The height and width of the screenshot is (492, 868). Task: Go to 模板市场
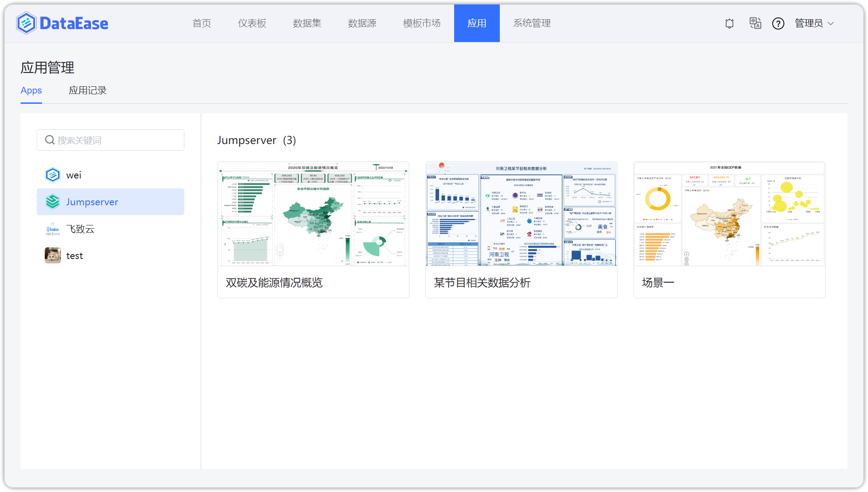click(x=421, y=23)
